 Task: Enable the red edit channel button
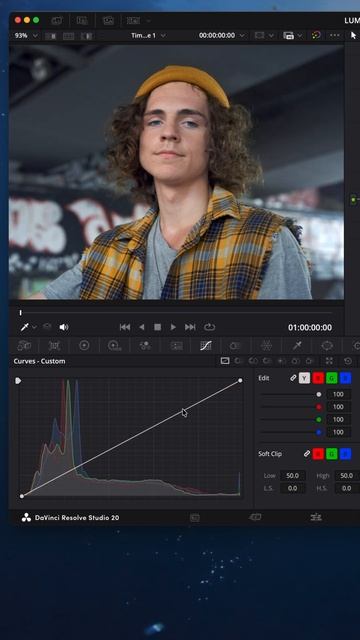click(x=318, y=378)
